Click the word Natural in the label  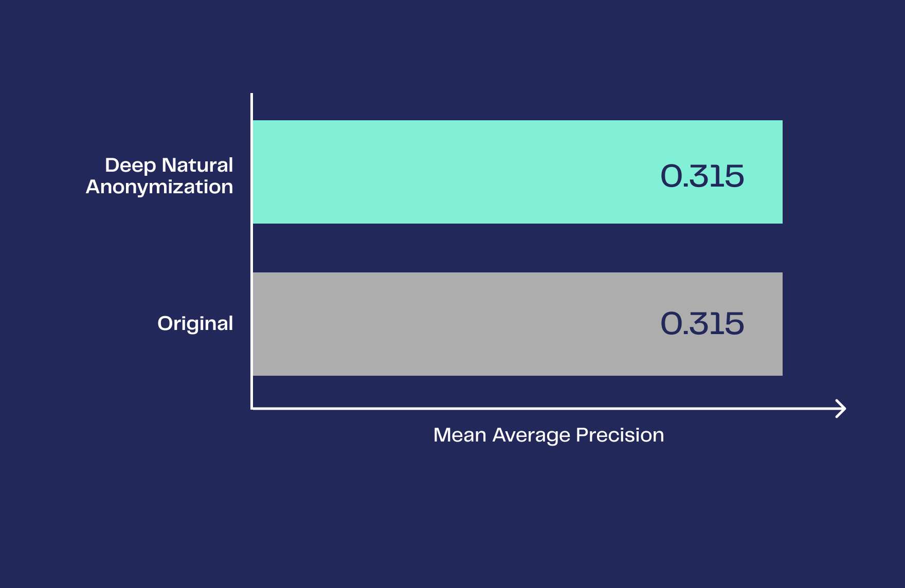point(197,166)
